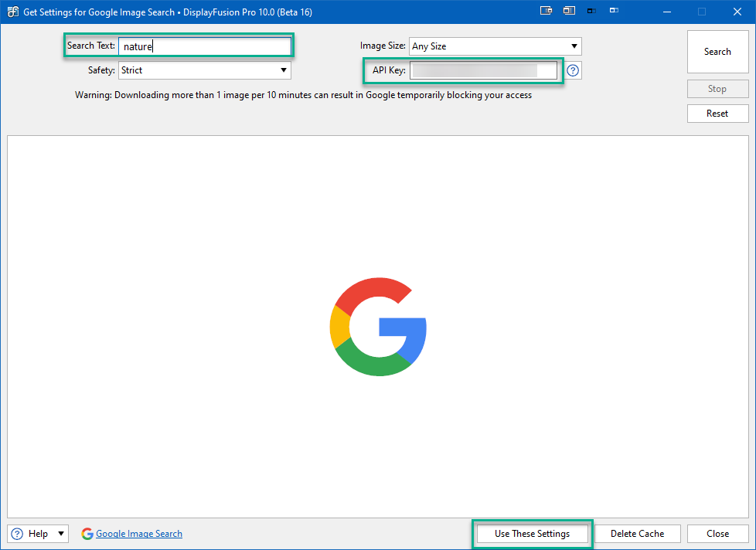Click the "Safety:" label

pos(101,70)
